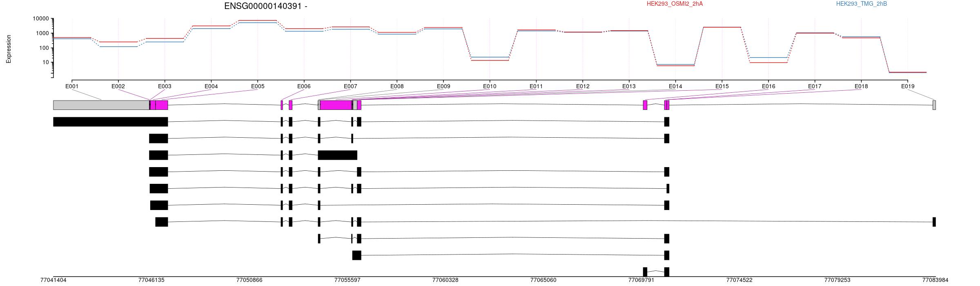The height and width of the screenshot is (286, 980).
Task: Click genomic coordinate 77055597
Action: pyautogui.click(x=347, y=280)
